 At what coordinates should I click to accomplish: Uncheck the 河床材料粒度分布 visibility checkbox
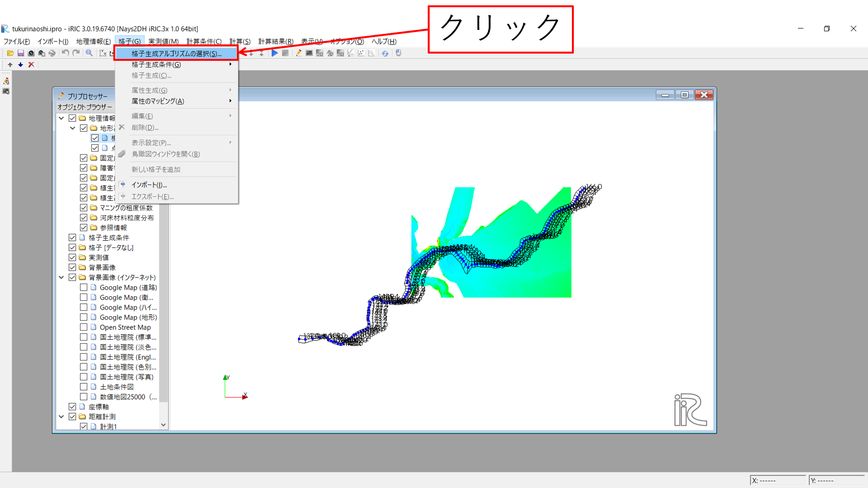tap(83, 217)
